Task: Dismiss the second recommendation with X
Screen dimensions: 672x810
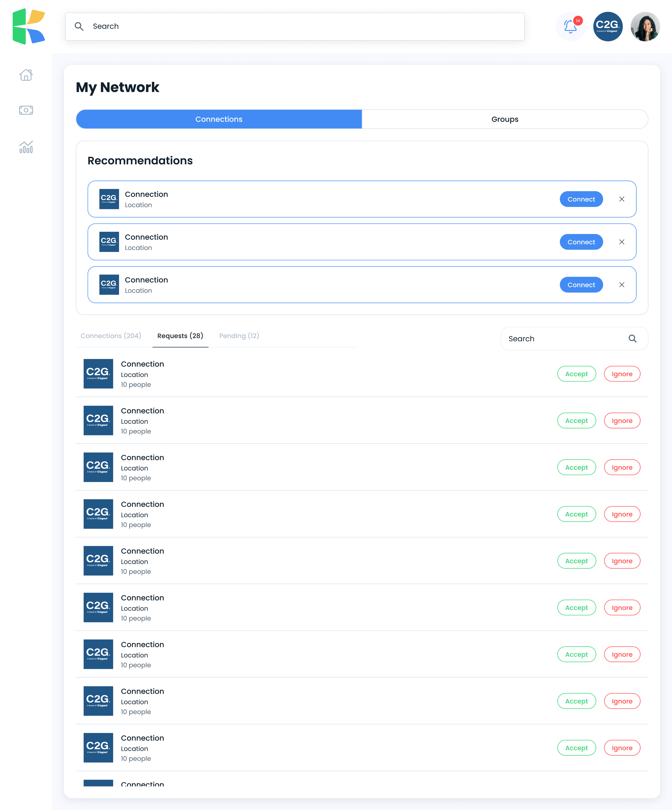Action: click(x=622, y=242)
